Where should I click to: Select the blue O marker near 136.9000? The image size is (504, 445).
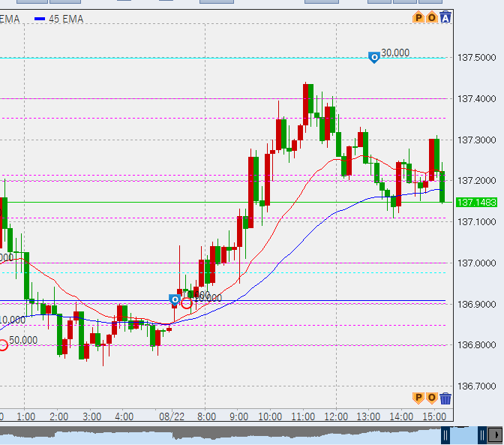(x=175, y=299)
